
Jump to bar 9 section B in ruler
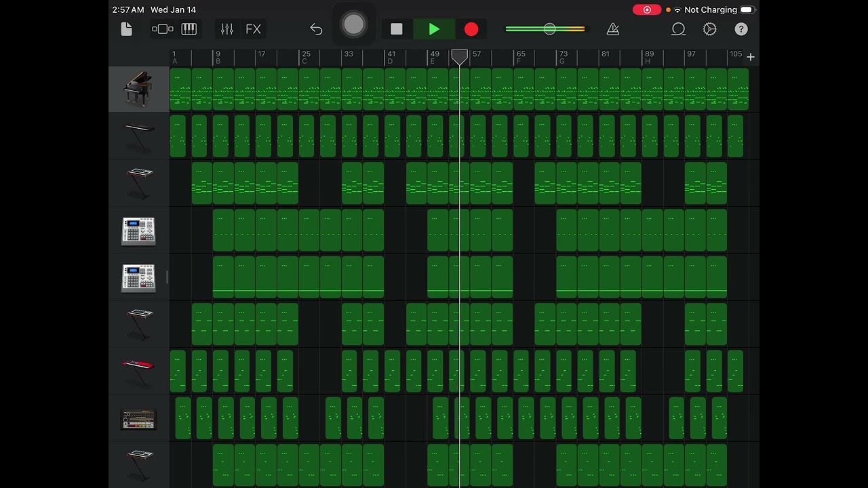point(218,58)
